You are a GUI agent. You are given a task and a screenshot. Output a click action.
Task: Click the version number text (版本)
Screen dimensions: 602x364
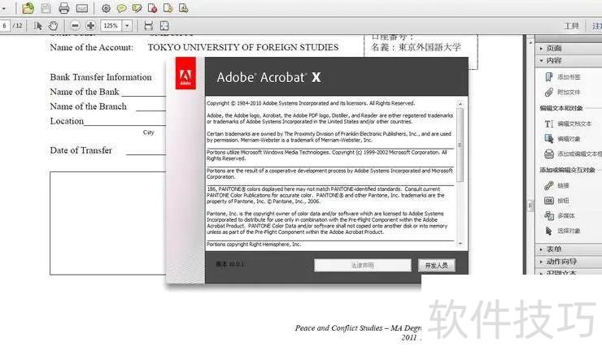pyautogui.click(x=230, y=264)
